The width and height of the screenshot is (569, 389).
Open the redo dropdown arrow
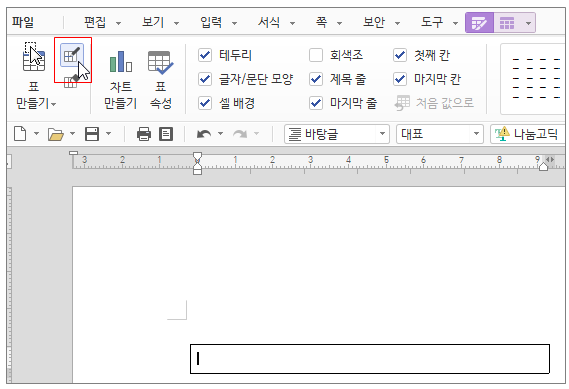click(257, 134)
